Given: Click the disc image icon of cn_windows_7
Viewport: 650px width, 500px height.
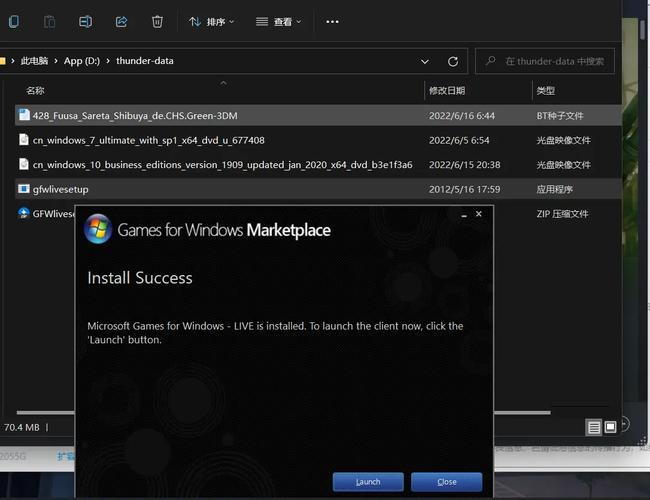Looking at the screenshot, I should tap(24, 140).
